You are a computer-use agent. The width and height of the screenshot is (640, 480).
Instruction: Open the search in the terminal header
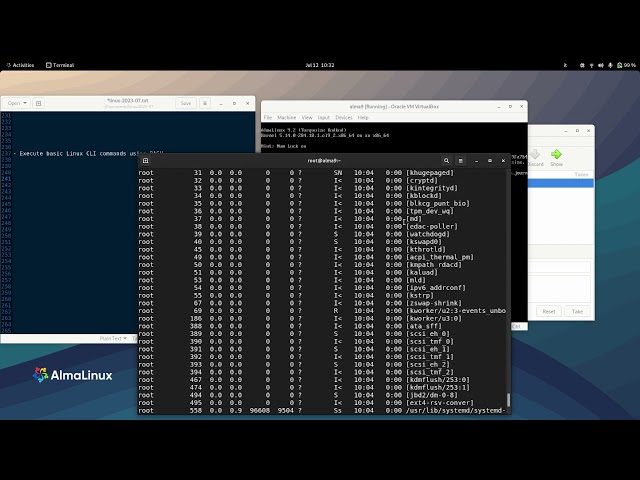point(446,161)
